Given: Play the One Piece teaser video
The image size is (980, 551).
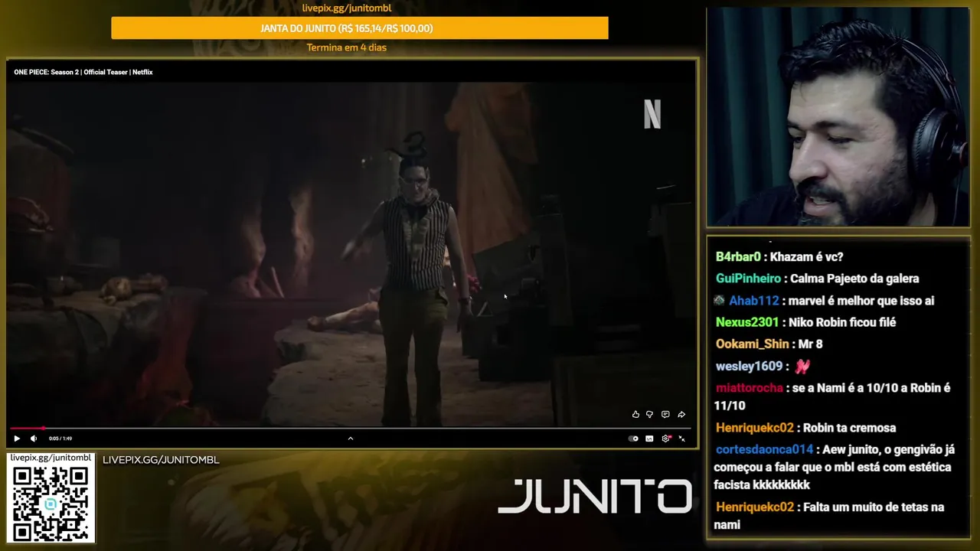Looking at the screenshot, I should pyautogui.click(x=17, y=439).
